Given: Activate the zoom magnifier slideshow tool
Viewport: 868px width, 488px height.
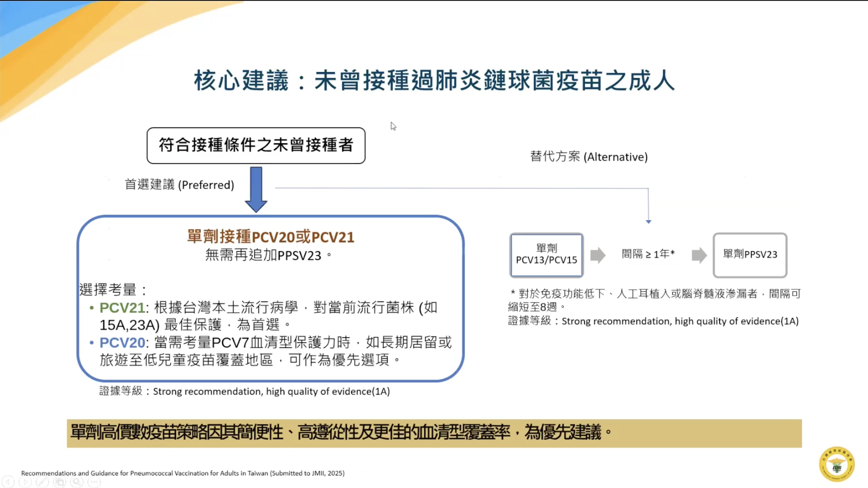Looking at the screenshot, I should pyautogui.click(x=77, y=482).
